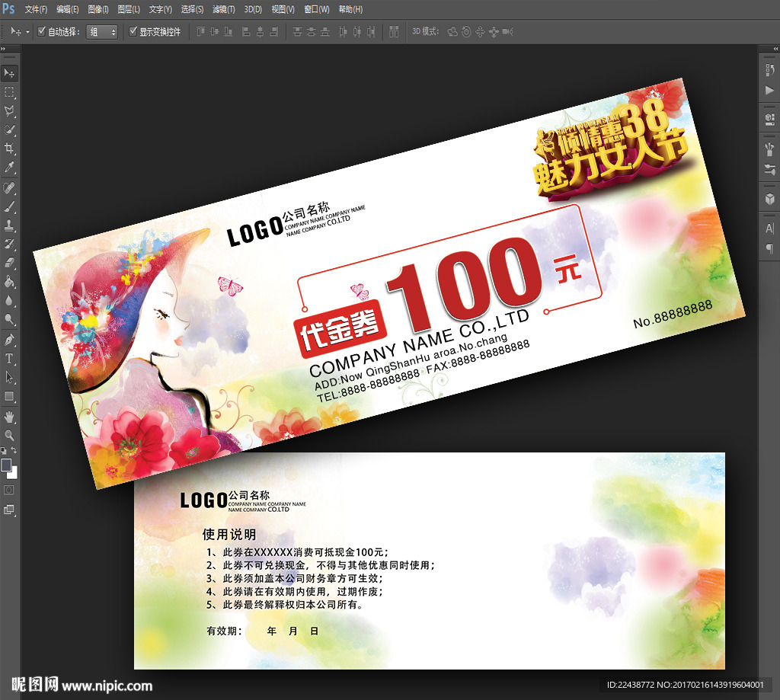Swap foreground and background colors

[14, 449]
